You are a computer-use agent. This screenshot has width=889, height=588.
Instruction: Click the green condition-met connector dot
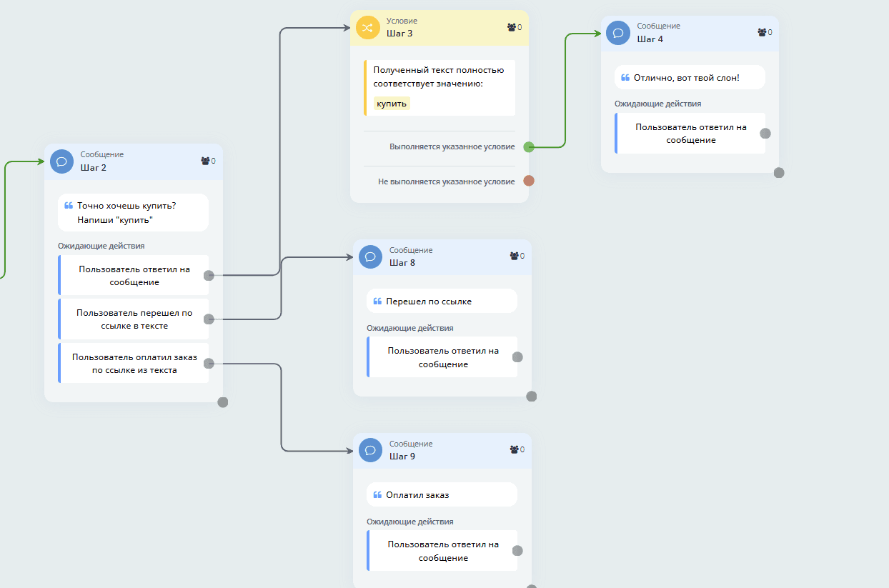pyautogui.click(x=529, y=147)
